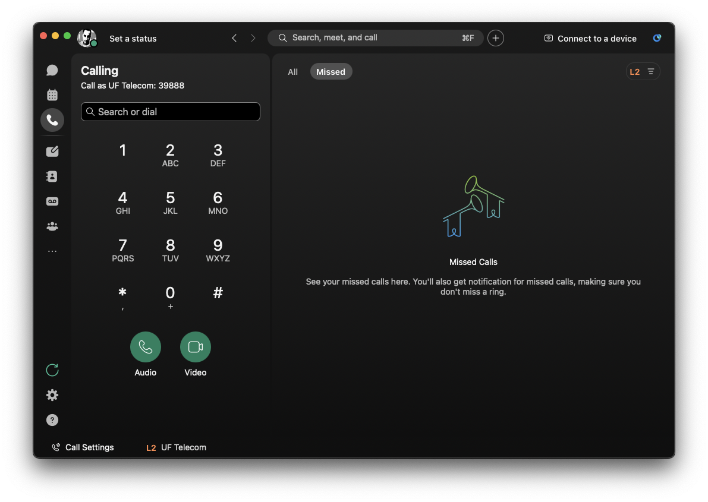Open the Set a status menu
This screenshot has height=502, width=708.
click(x=132, y=39)
